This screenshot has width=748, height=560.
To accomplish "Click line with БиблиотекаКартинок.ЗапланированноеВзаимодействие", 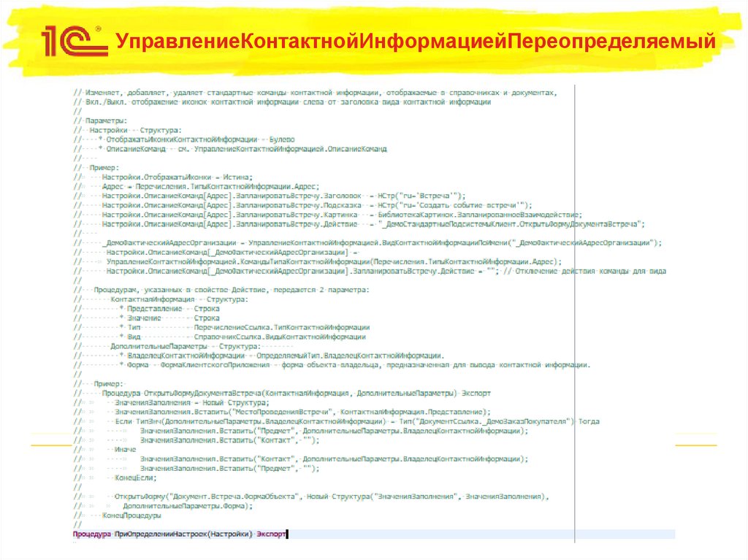I will pos(328,215).
